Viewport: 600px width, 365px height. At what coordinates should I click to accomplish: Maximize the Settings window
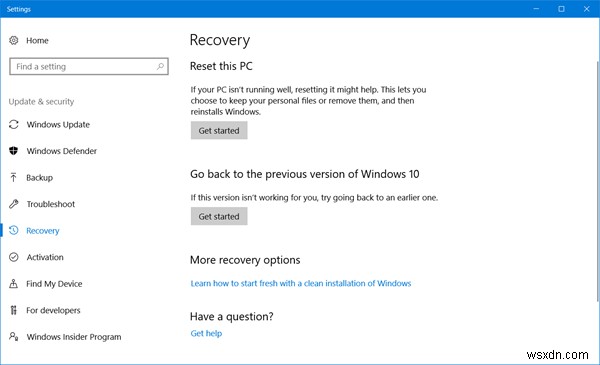coord(561,8)
